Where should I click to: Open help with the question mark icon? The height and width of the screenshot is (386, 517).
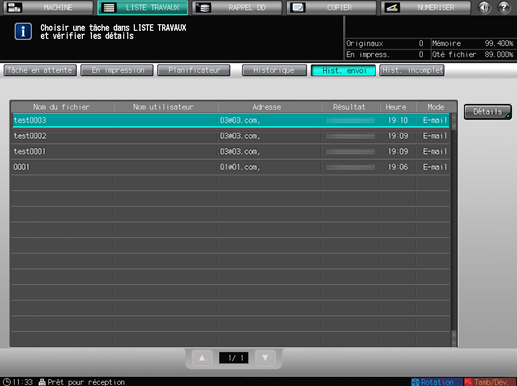tap(504, 7)
